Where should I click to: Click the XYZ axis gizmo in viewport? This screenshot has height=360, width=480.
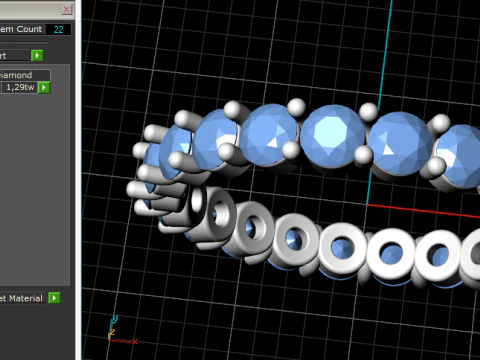tap(122, 330)
